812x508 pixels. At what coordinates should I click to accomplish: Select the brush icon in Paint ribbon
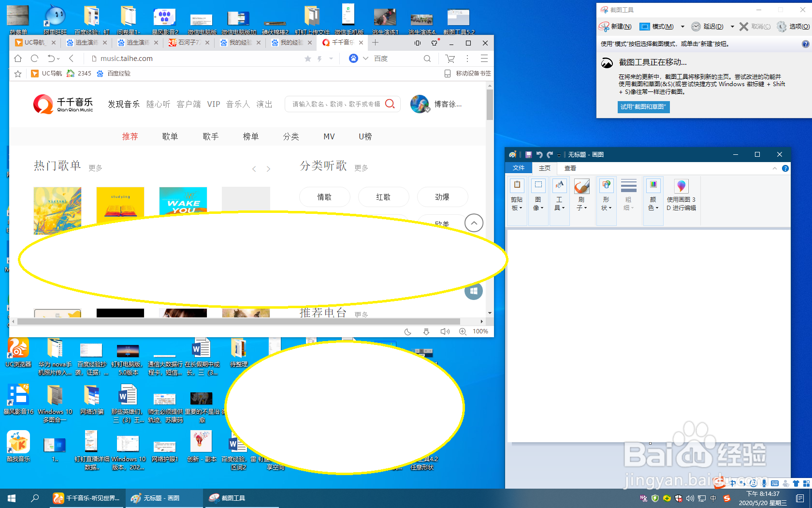pos(581,186)
